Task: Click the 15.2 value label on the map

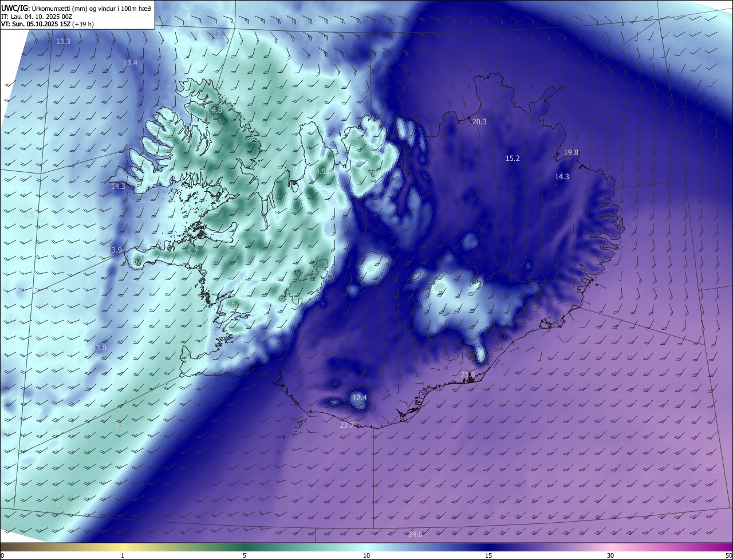Action: tap(513, 158)
